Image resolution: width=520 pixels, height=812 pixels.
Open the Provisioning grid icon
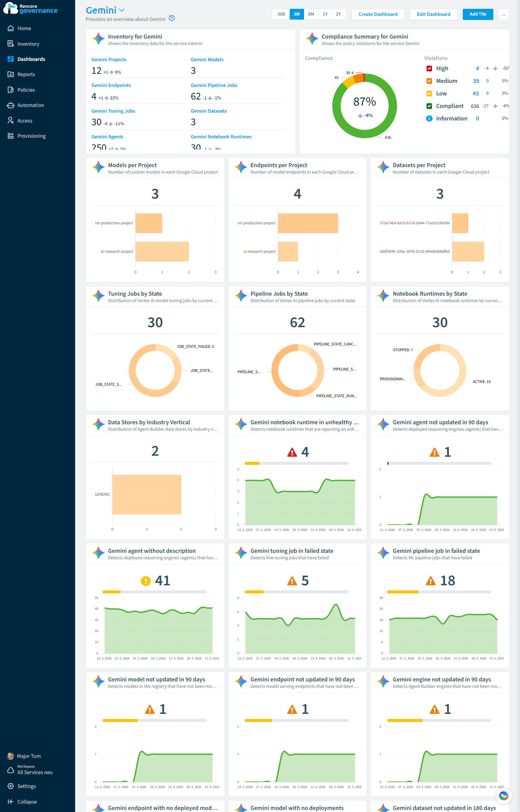(x=10, y=136)
